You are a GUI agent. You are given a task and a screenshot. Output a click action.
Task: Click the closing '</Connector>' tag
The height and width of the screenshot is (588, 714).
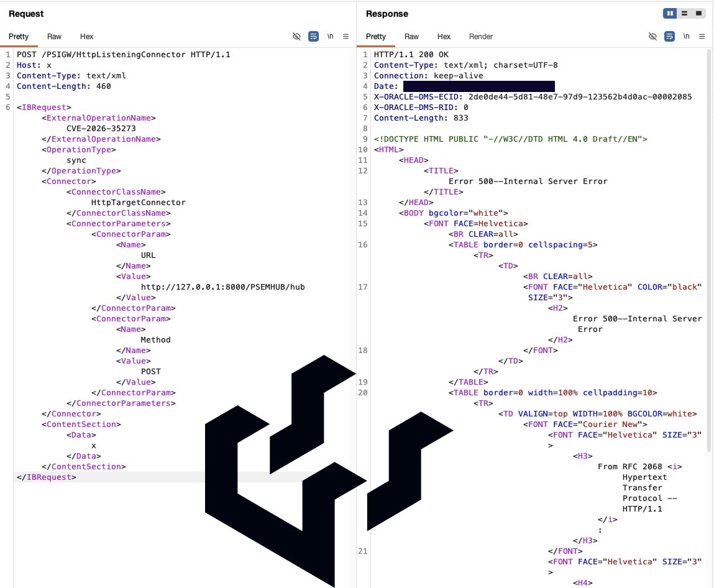[71, 414]
